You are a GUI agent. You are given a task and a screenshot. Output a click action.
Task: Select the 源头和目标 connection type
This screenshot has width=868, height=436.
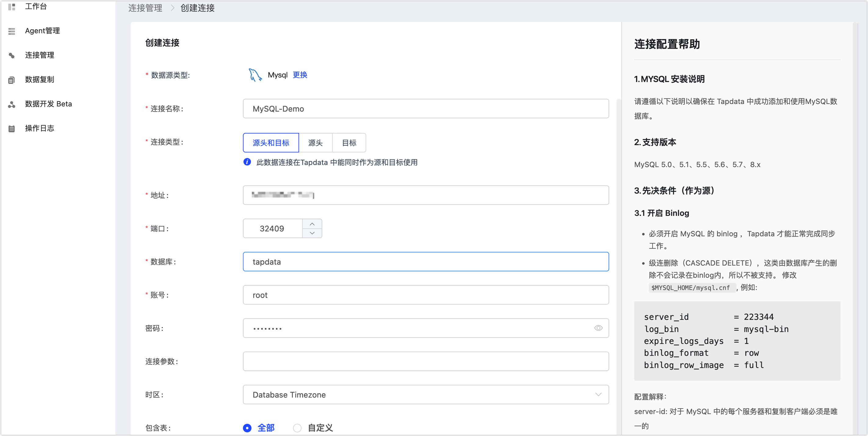pos(271,143)
